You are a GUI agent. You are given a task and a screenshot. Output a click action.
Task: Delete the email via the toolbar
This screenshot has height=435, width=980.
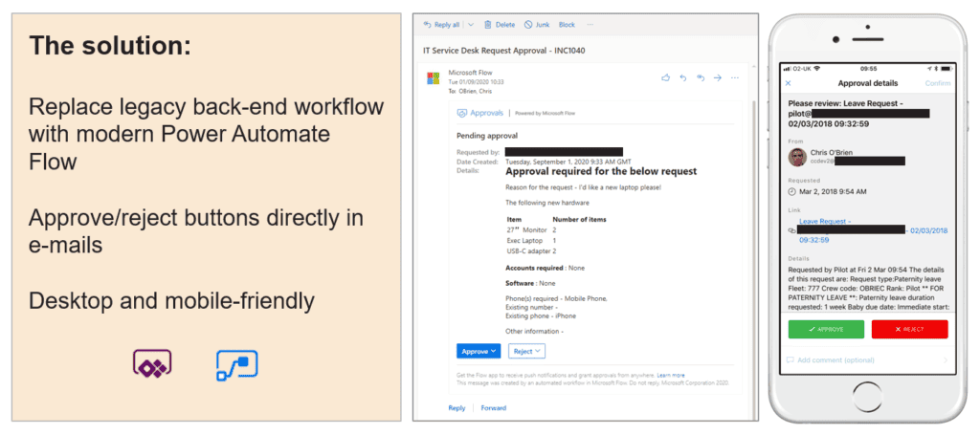[x=500, y=25]
